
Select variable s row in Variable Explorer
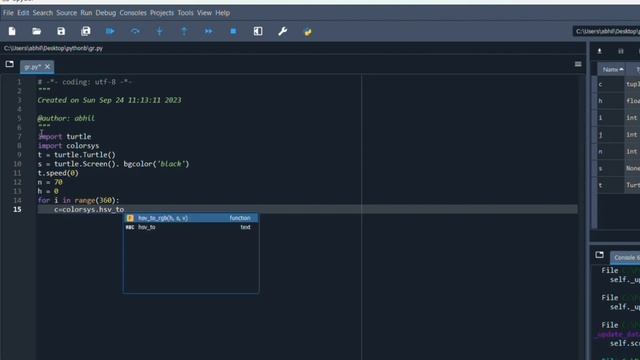point(619,168)
